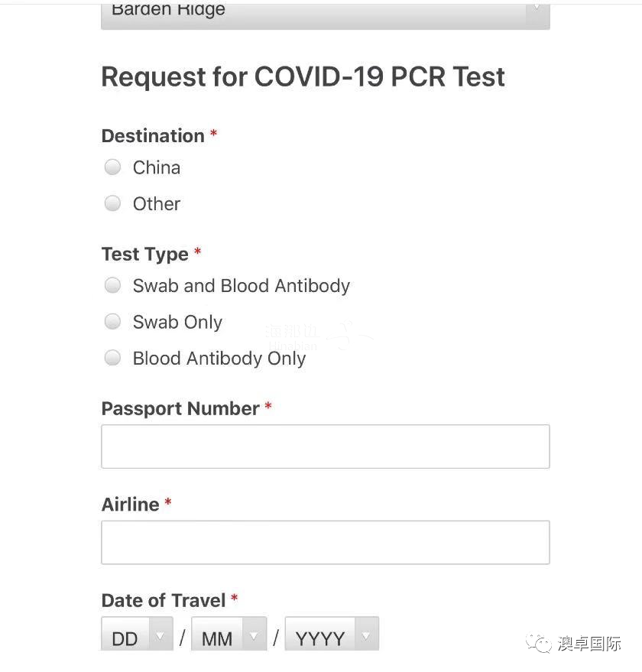This screenshot has height=672, width=642.
Task: Focus the Passport Number field
Action: coord(326,446)
